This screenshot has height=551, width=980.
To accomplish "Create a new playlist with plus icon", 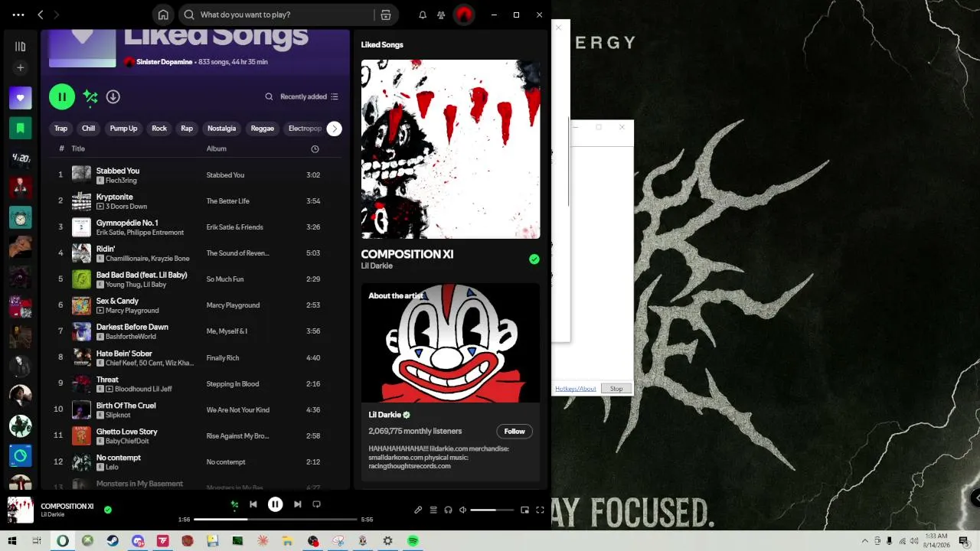I will 21,68.
